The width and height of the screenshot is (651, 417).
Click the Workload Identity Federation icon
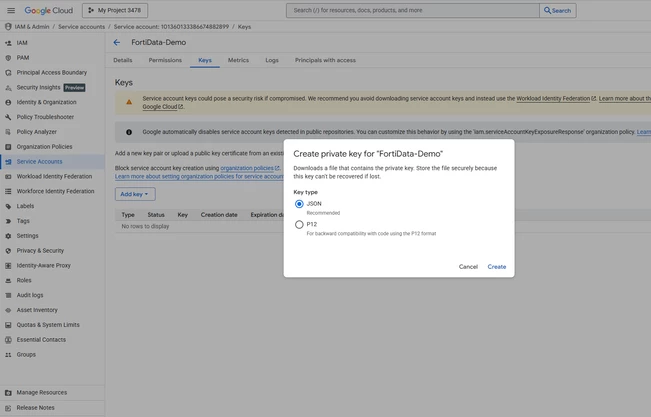click(x=8, y=177)
